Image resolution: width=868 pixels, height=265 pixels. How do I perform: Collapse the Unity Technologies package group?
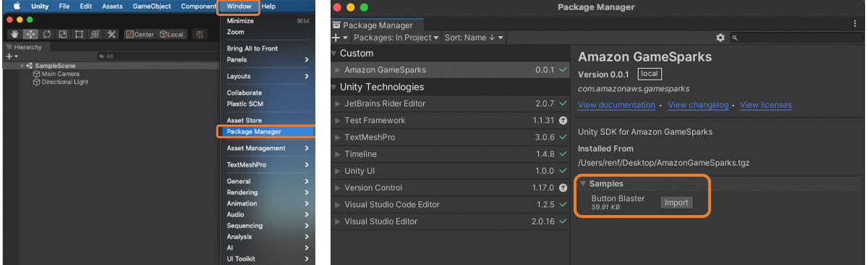point(333,87)
